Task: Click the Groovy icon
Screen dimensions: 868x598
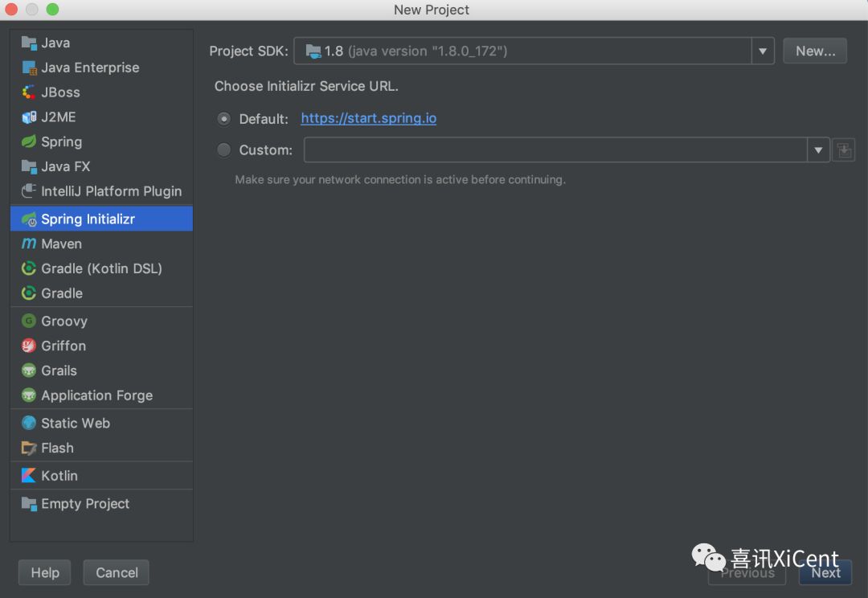Action: [x=29, y=322]
